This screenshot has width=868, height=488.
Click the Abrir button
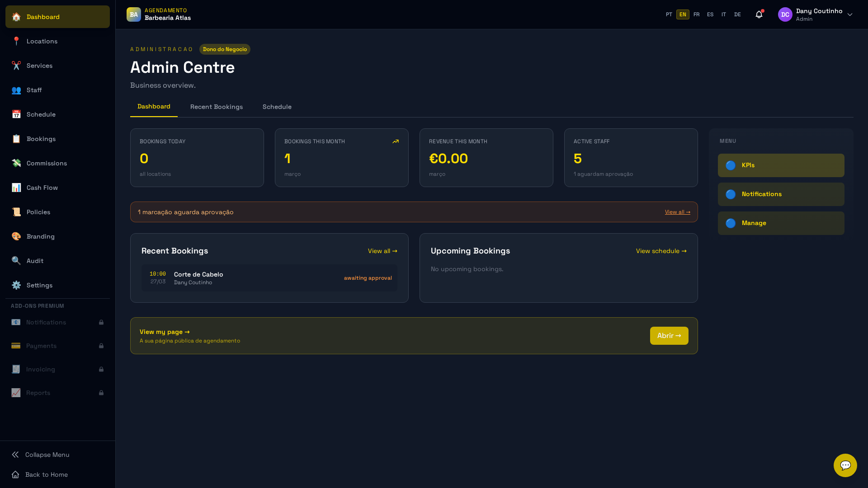[x=669, y=335]
